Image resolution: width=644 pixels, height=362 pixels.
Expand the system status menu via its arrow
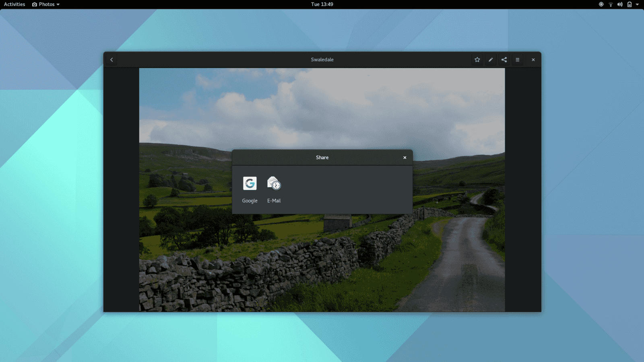(637, 4)
